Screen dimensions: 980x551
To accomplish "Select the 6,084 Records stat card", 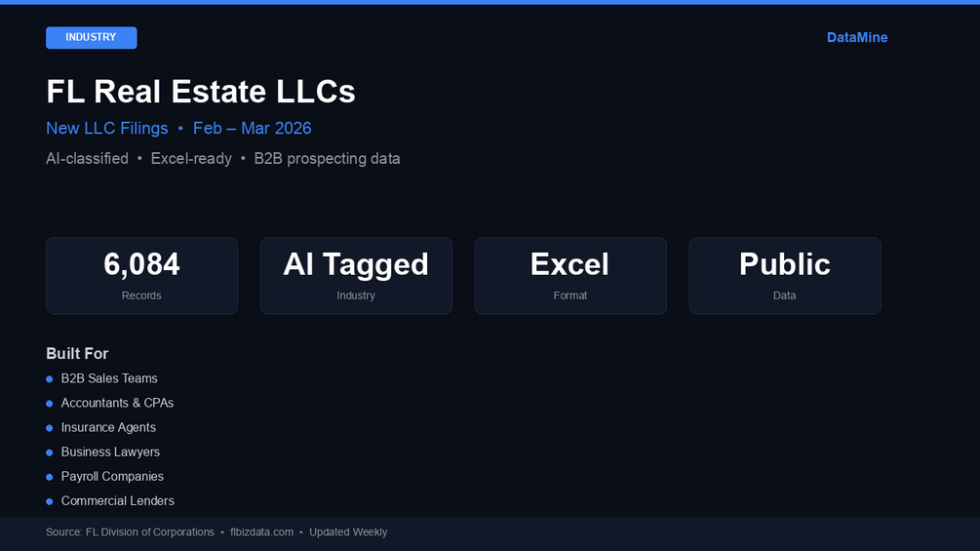I will coord(141,275).
